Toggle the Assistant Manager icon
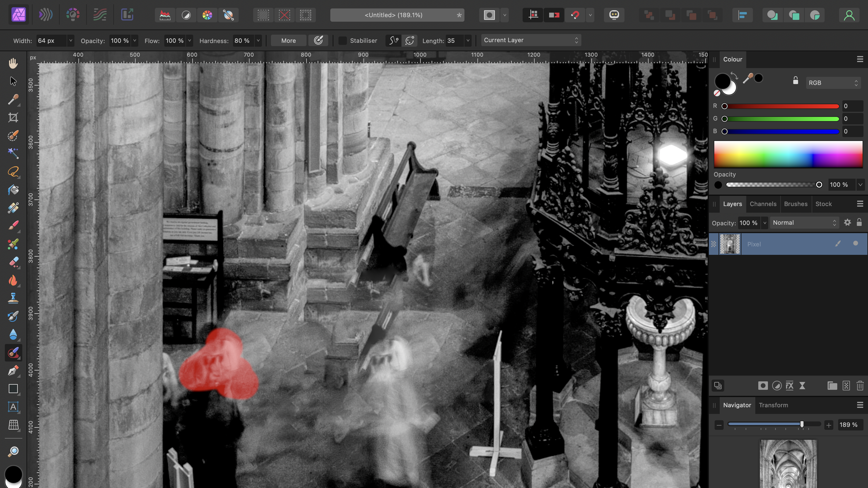The width and height of the screenshot is (868, 488). [x=614, y=15]
